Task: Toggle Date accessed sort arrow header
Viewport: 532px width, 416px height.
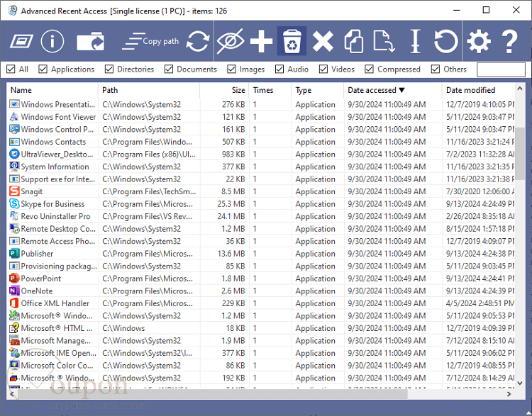Action: pyautogui.click(x=393, y=90)
